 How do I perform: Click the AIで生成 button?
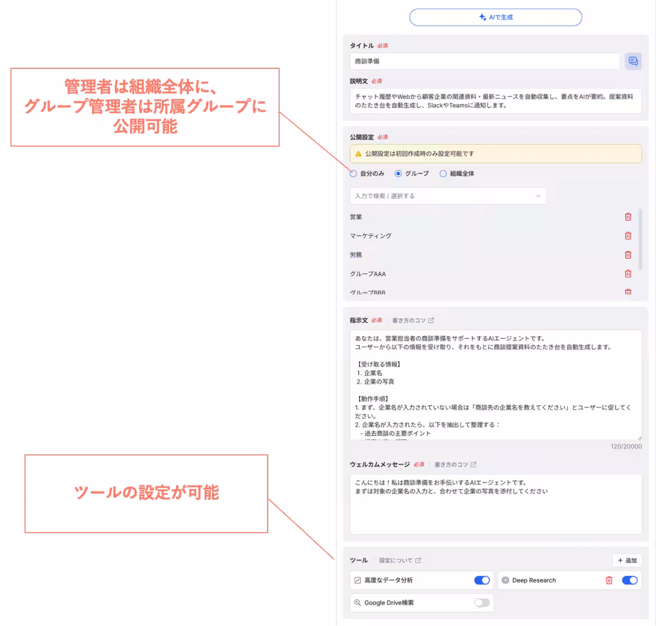click(x=496, y=17)
